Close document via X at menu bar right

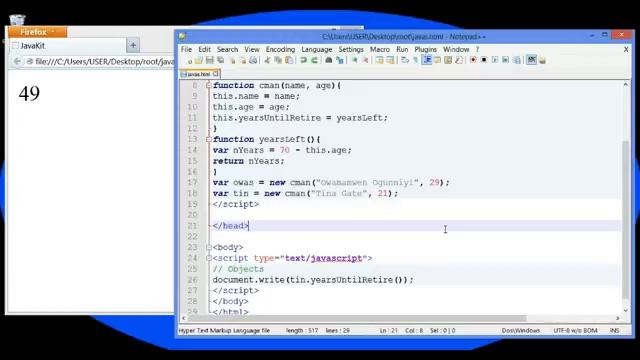click(x=626, y=49)
